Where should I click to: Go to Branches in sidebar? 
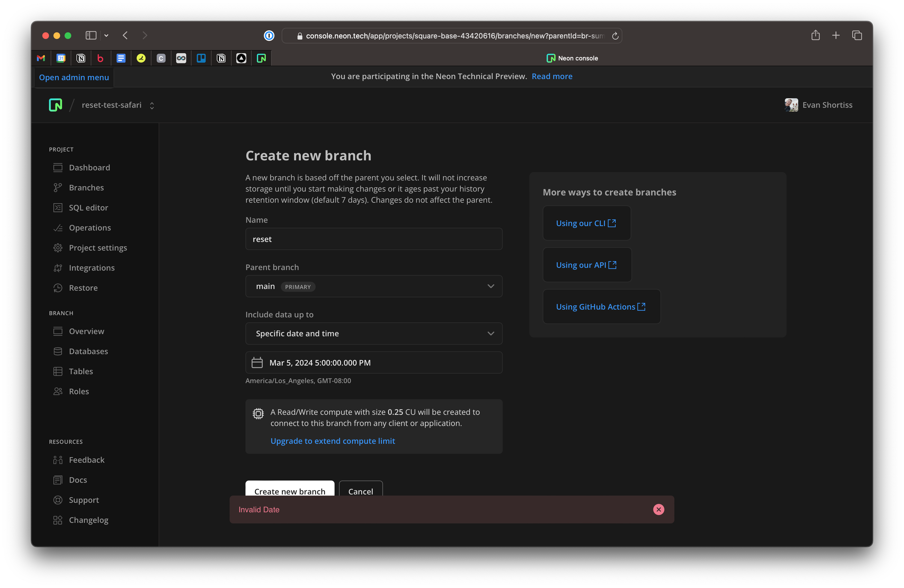pos(86,188)
